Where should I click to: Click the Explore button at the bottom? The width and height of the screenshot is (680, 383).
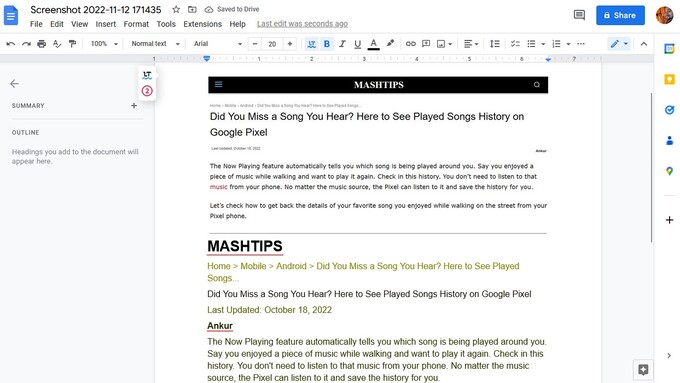click(643, 370)
